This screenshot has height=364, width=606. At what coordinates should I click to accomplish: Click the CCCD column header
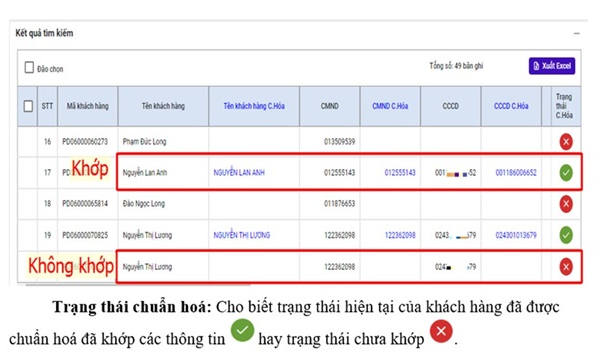point(451,106)
